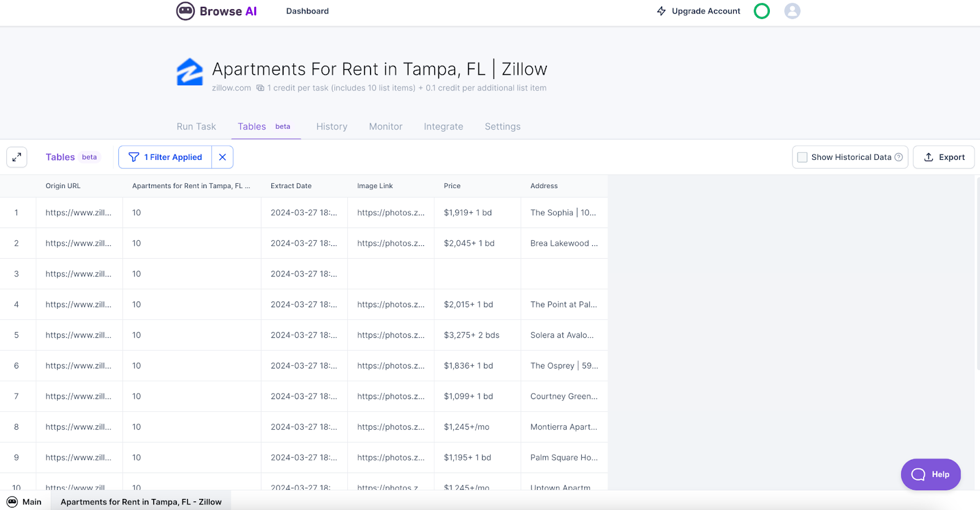Click the Zillow logo icon

(190, 72)
